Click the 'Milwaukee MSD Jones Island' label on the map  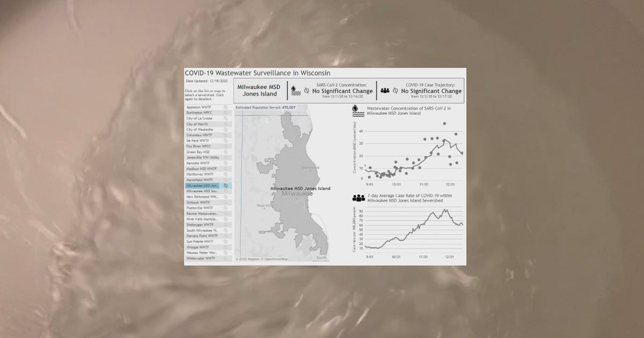pyautogui.click(x=300, y=188)
